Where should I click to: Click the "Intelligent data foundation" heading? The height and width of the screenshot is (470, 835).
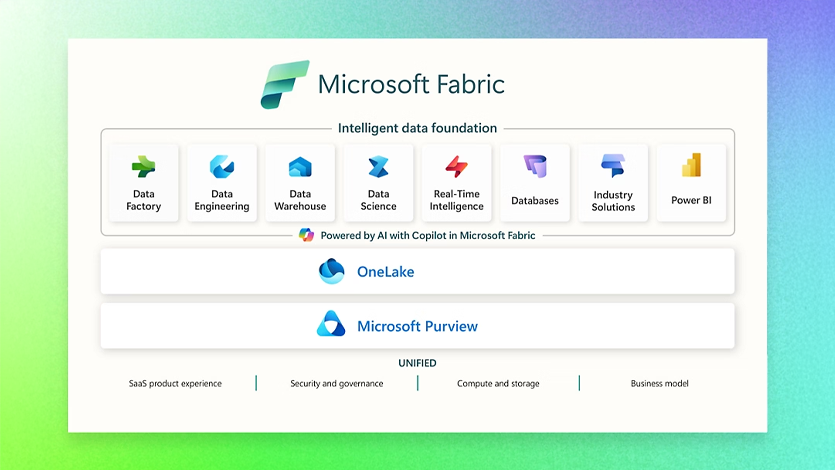(418, 128)
